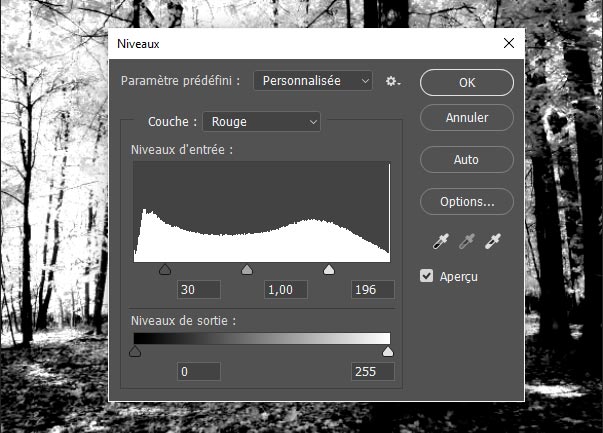
Task: Click the input midtone gamma slider handle
Action: pos(247,270)
